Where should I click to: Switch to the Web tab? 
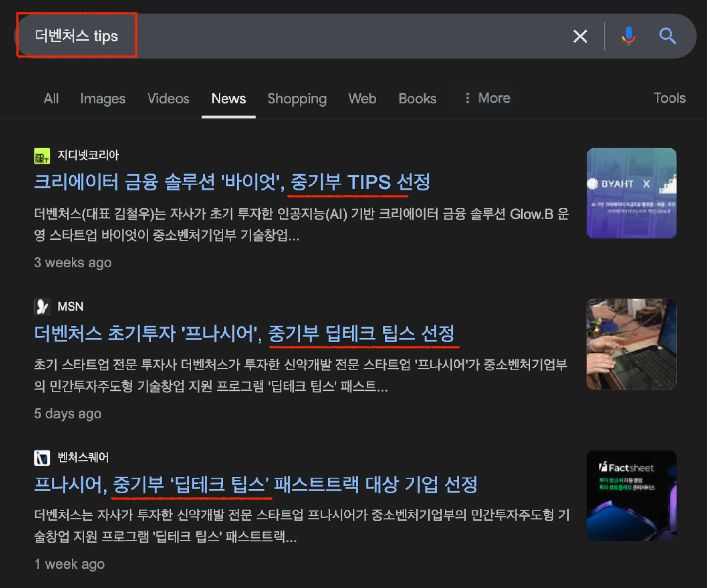point(363,99)
